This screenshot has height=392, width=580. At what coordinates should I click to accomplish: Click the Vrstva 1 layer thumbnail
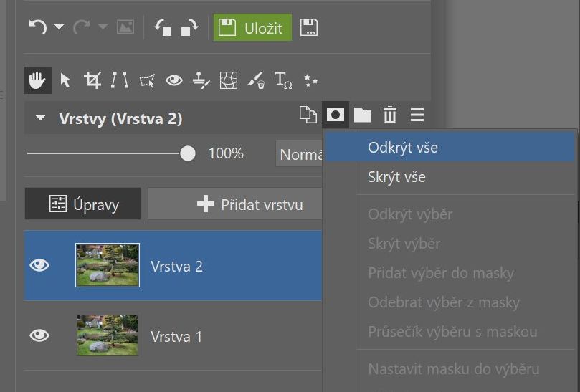108,335
